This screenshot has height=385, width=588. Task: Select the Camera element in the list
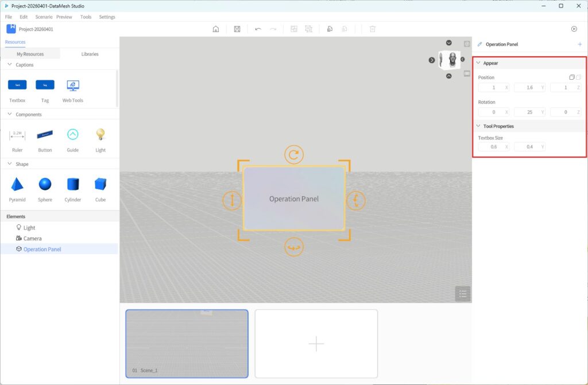(32, 239)
